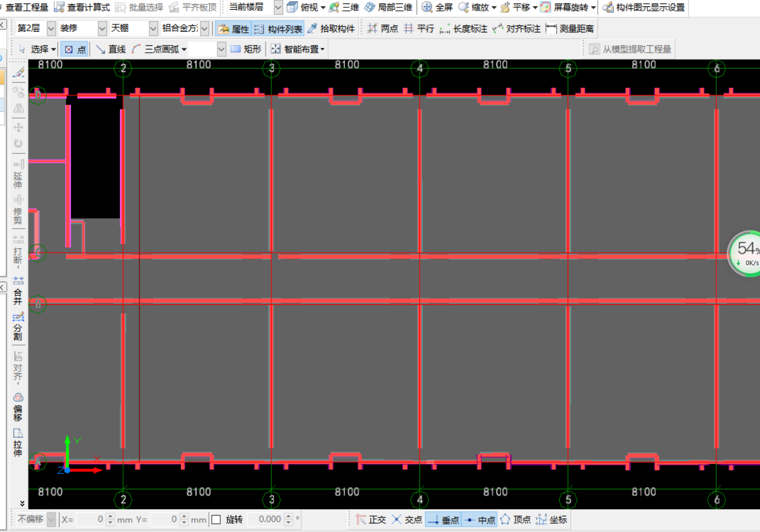760x532 pixels.
Task: Click 两点 two-point axis tool
Action: [383, 29]
